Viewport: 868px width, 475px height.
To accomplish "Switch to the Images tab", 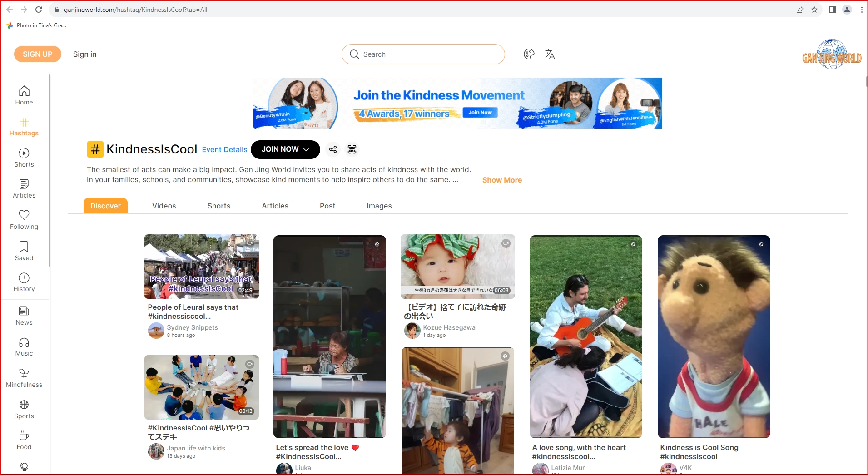I will 379,206.
